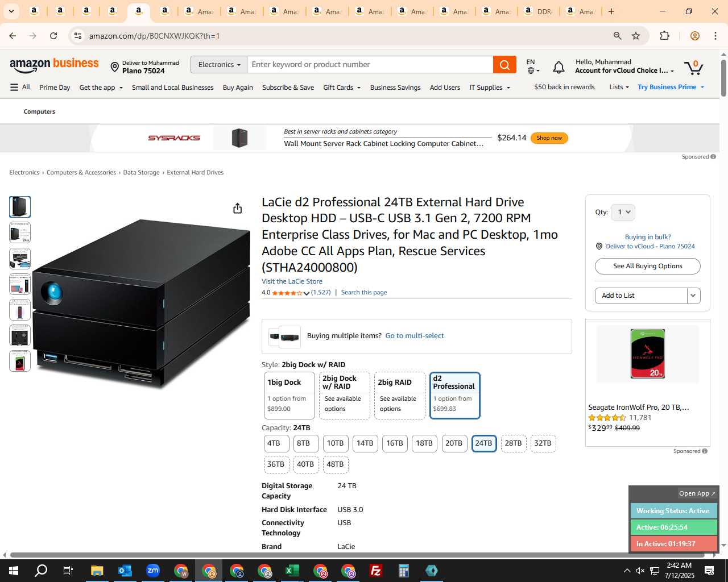Screen dimensions: 728x582
Task: Open Prime Day nav item
Action: click(x=55, y=88)
